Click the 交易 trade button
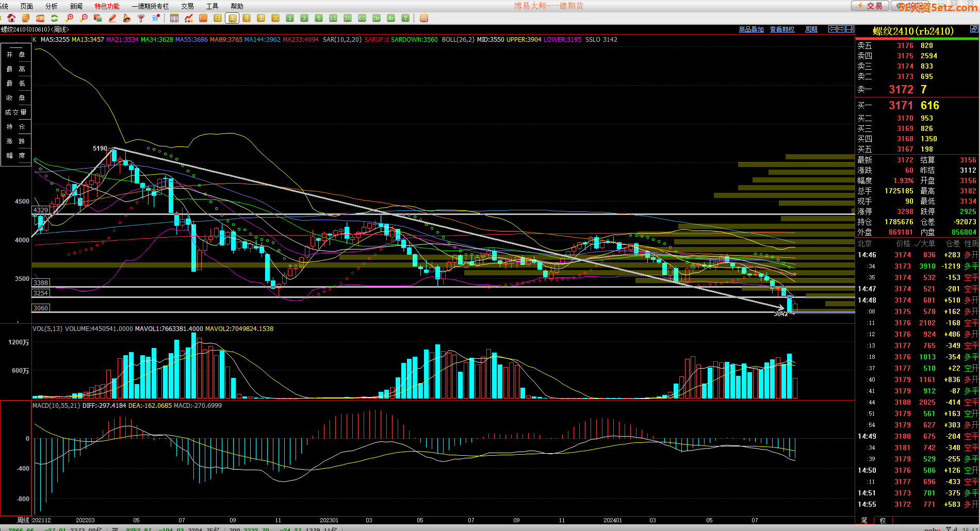The image size is (980, 531). point(870,6)
